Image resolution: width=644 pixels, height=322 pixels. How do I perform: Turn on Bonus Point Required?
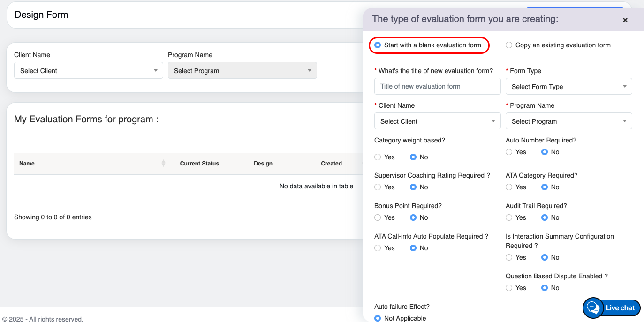pyautogui.click(x=378, y=217)
